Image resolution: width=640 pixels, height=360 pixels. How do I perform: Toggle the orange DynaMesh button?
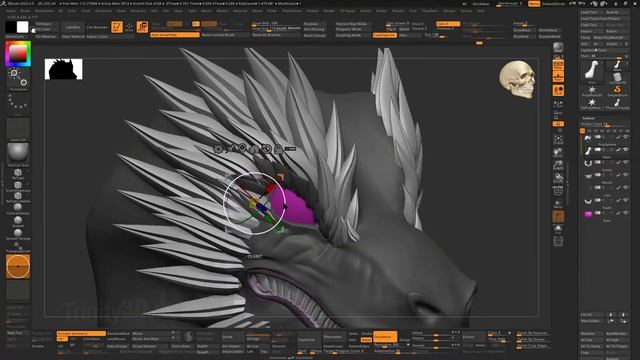[x=385, y=337]
